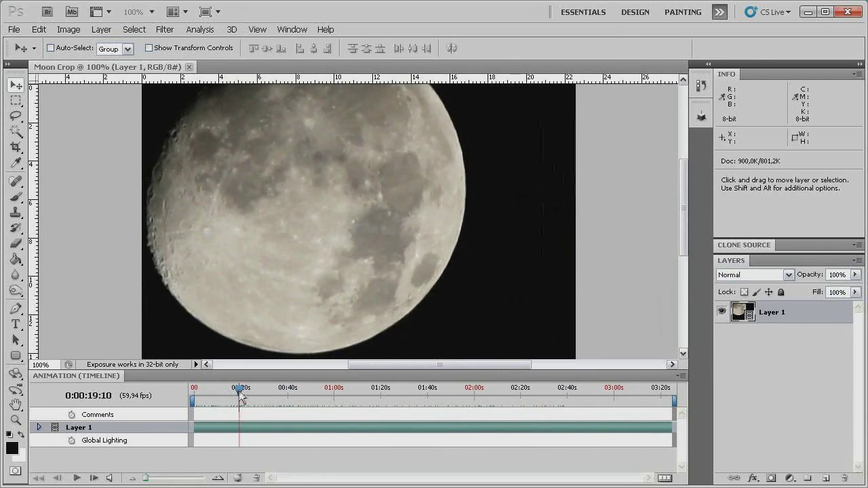The image size is (868, 488).
Task: Click the current-time indicator playhead
Action: pyautogui.click(x=239, y=390)
